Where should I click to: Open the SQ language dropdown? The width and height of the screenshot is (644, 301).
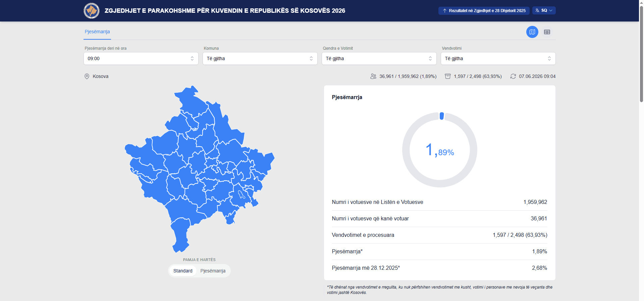[544, 10]
